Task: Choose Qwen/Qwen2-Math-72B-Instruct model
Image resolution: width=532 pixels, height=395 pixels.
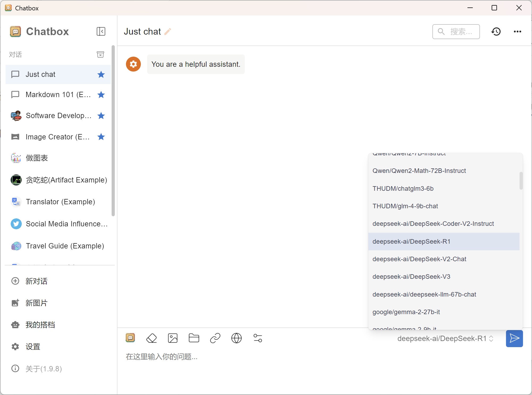Action: (444, 171)
